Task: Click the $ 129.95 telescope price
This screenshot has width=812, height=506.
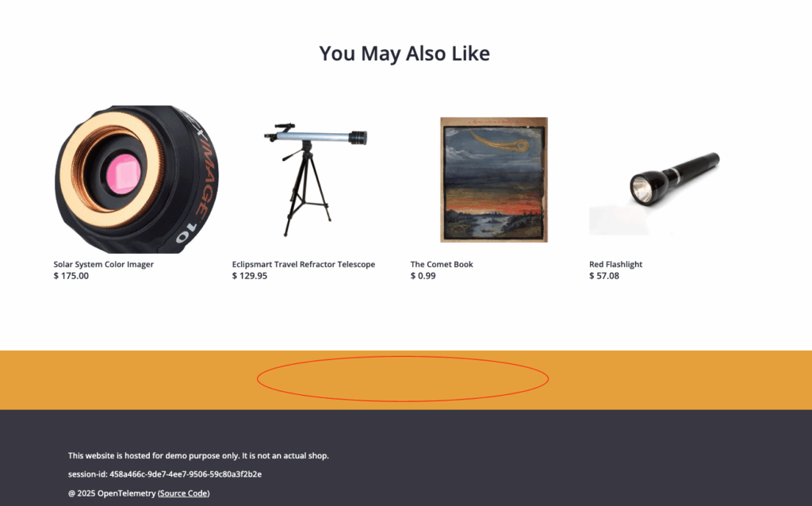Action: click(250, 275)
